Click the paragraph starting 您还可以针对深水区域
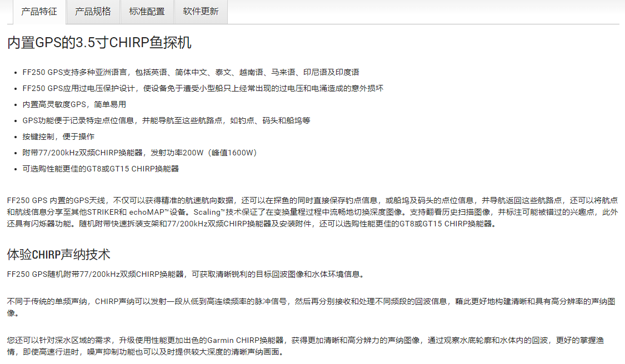625x364 pixels. tap(311, 345)
